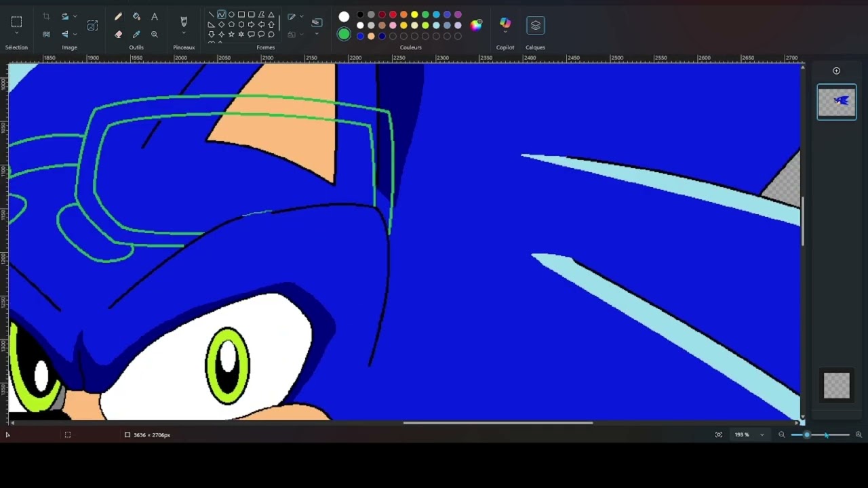
Task: Pick the red color swatch
Action: tap(393, 14)
